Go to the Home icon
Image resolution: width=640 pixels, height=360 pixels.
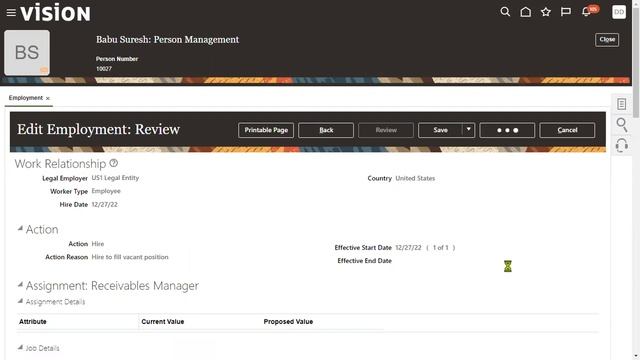pos(526,12)
